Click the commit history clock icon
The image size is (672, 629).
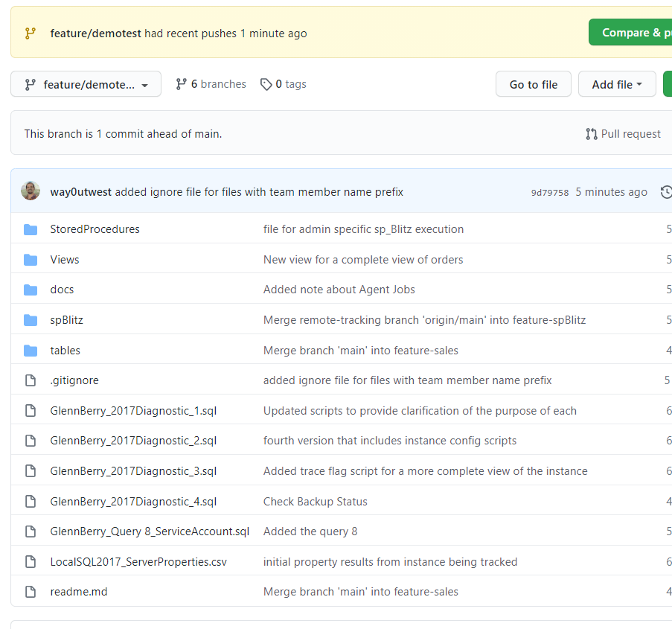[666, 192]
